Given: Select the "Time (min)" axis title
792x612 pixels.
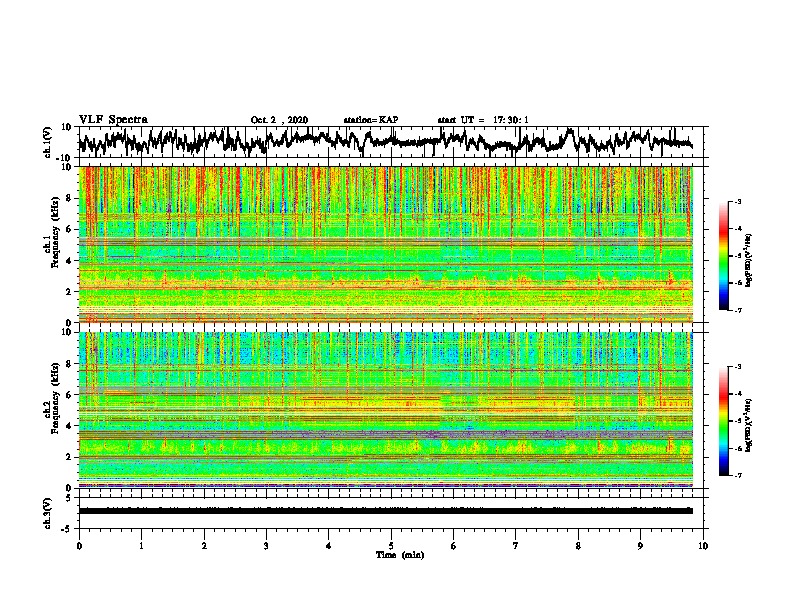Looking at the screenshot, I should [x=400, y=555].
